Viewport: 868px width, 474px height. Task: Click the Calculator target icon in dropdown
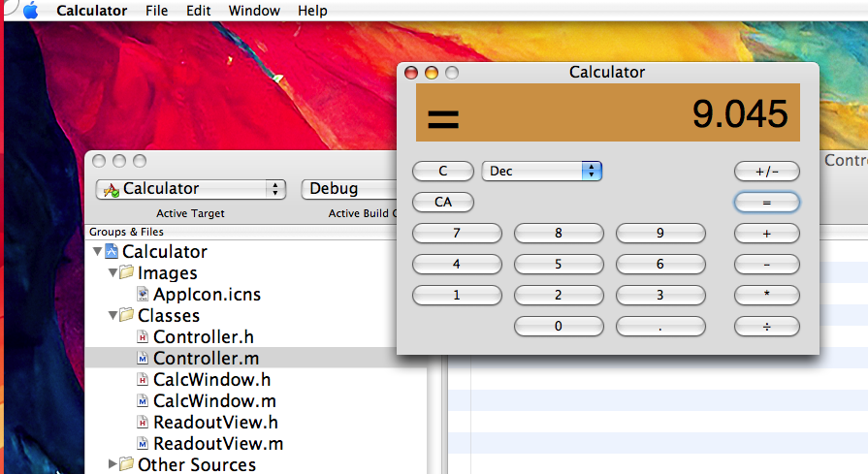pos(112,190)
